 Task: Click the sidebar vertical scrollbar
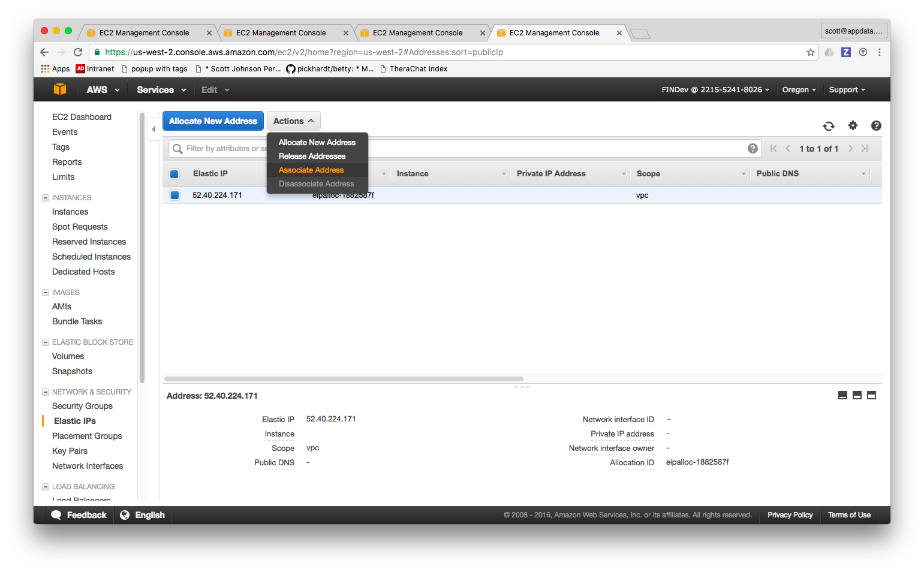point(142,248)
